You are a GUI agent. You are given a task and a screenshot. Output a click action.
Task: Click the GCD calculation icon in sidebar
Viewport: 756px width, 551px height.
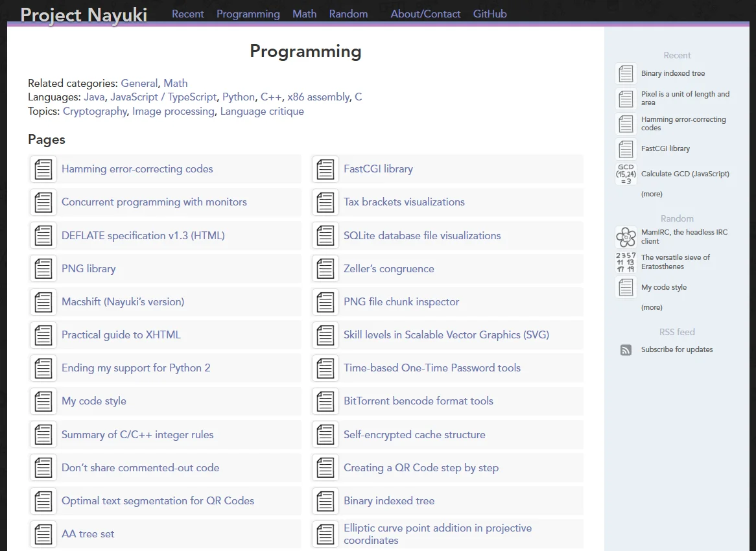pos(626,174)
